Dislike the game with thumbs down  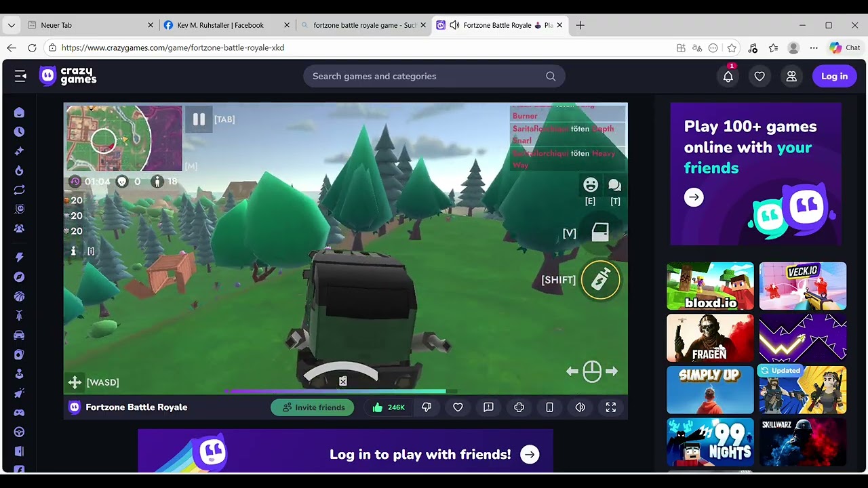(x=427, y=407)
